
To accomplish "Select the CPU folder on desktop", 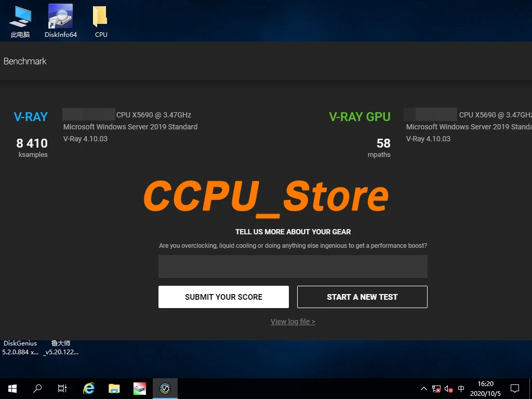I will pos(101,21).
